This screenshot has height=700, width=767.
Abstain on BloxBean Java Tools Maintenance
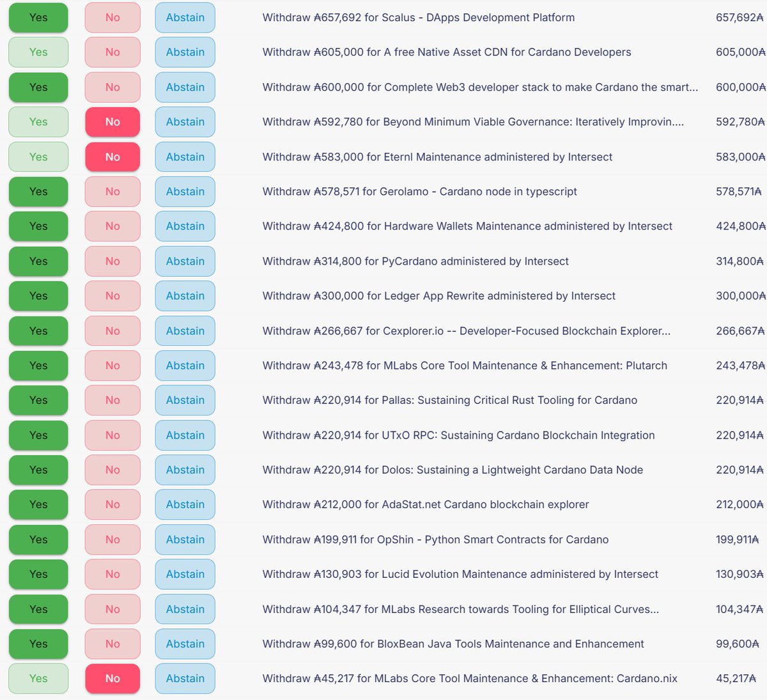point(185,644)
